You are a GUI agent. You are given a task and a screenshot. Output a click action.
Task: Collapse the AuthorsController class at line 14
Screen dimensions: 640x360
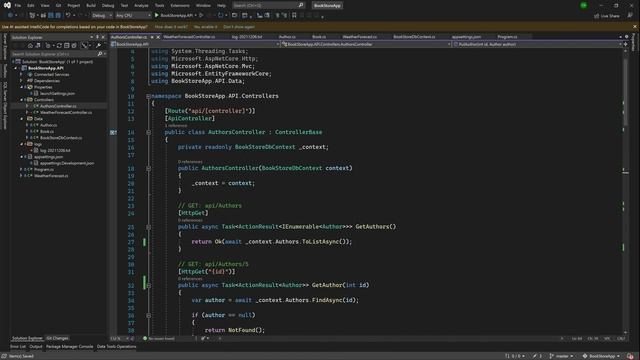pyautogui.click(x=149, y=132)
